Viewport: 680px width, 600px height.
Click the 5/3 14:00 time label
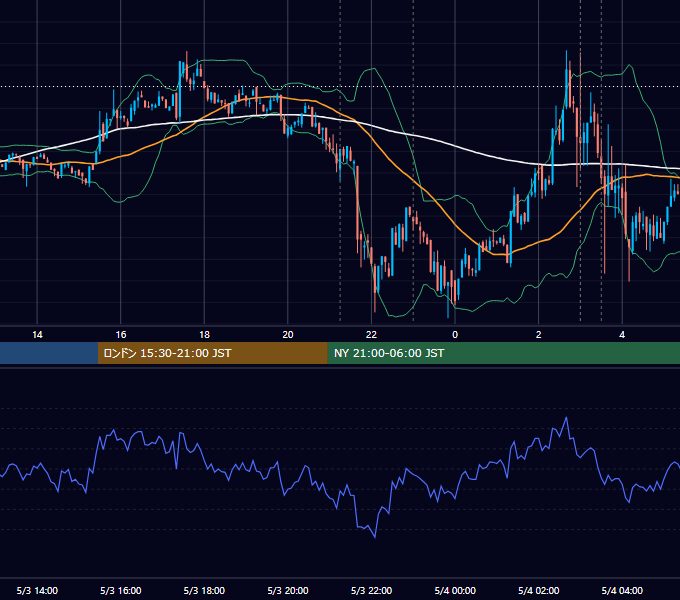pos(37,590)
